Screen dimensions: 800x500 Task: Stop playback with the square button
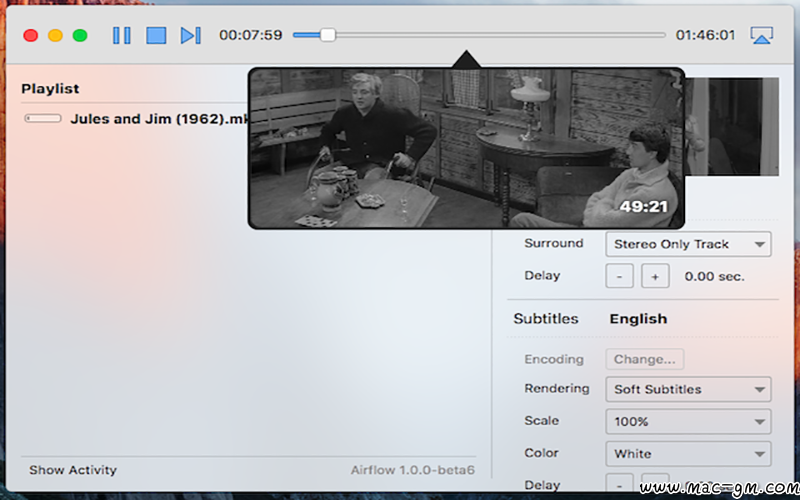click(x=156, y=35)
